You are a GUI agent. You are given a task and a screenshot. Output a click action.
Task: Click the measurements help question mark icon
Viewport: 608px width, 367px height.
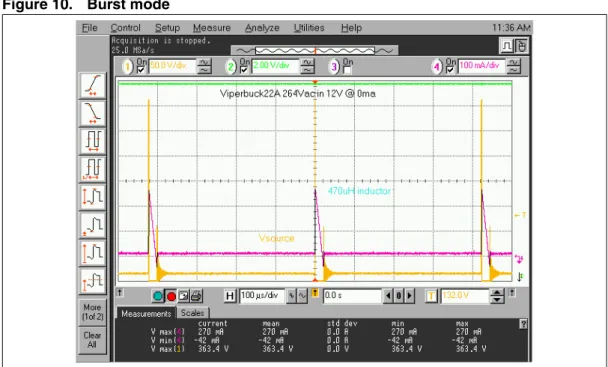pos(523,324)
